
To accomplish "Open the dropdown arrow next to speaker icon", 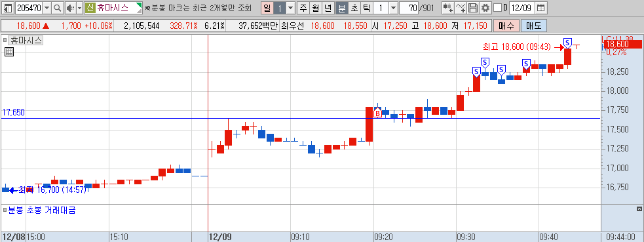I will tap(79, 8).
